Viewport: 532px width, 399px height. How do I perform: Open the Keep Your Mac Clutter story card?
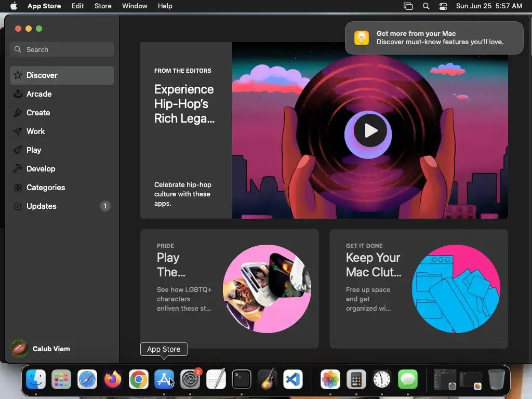(419, 289)
